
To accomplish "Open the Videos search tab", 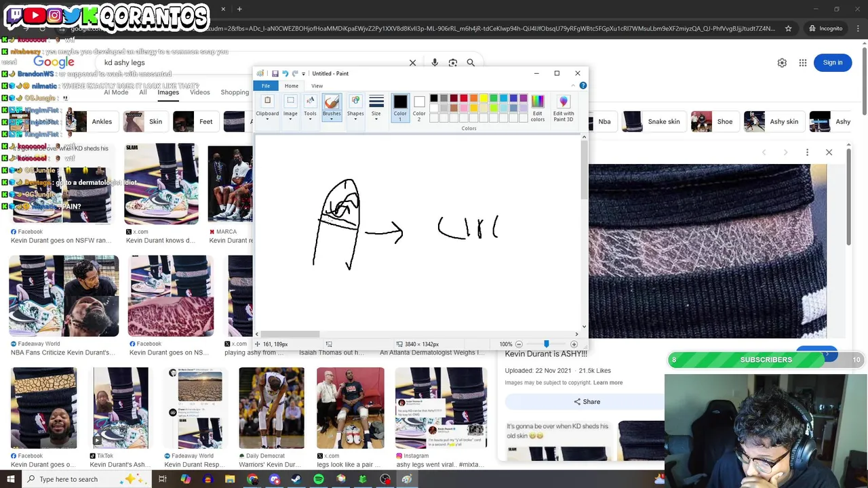I will pyautogui.click(x=200, y=92).
